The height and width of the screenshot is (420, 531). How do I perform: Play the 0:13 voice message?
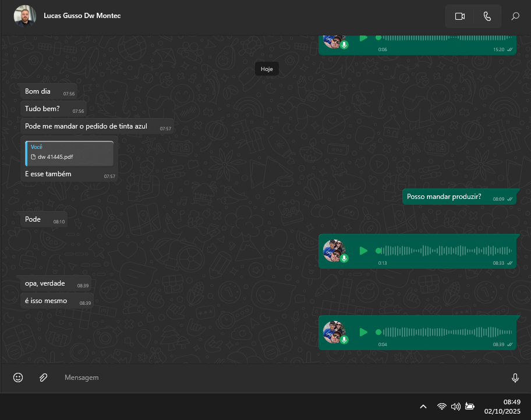click(363, 251)
